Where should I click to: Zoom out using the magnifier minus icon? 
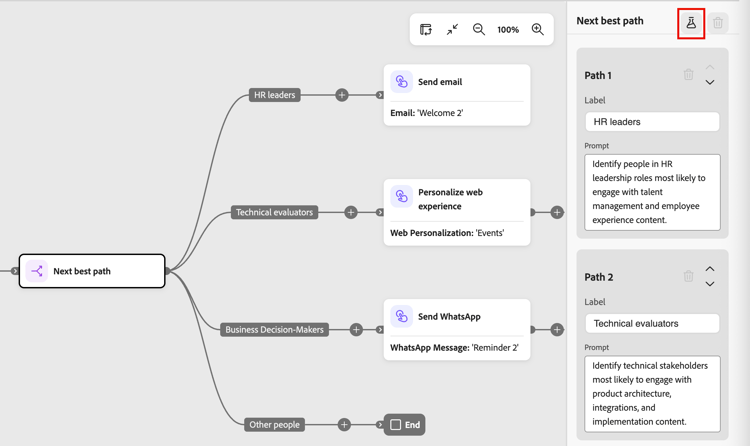click(478, 30)
